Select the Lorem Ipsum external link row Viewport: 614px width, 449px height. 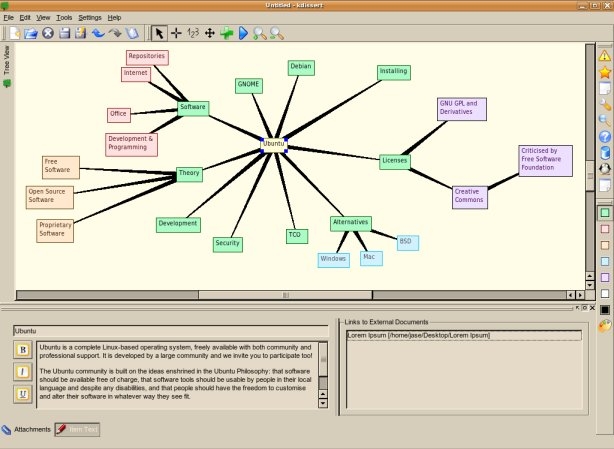tap(464, 335)
